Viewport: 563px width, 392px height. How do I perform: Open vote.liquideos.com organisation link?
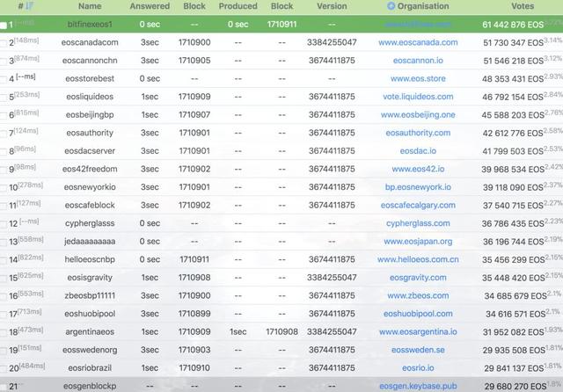point(418,97)
